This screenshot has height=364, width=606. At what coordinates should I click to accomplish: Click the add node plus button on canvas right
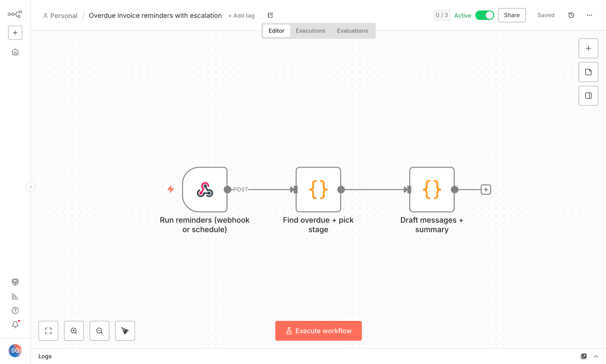pyautogui.click(x=588, y=48)
